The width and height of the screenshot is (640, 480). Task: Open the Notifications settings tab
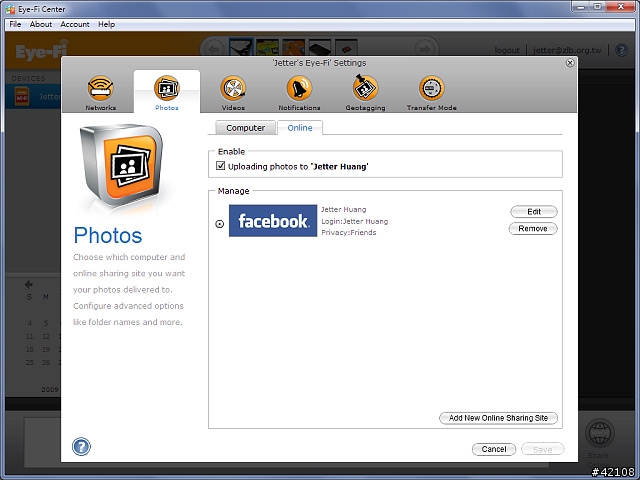299,93
